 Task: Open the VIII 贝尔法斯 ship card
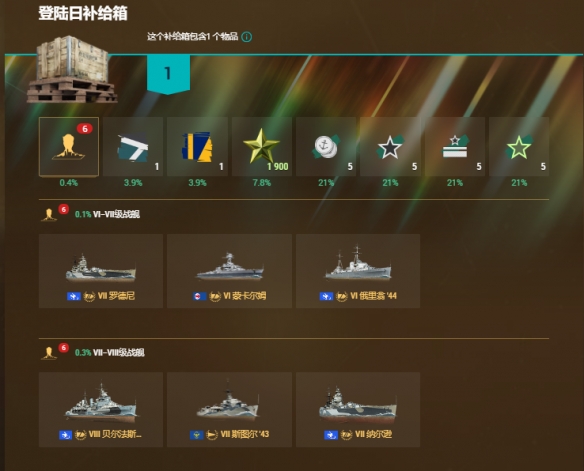[x=101, y=410]
